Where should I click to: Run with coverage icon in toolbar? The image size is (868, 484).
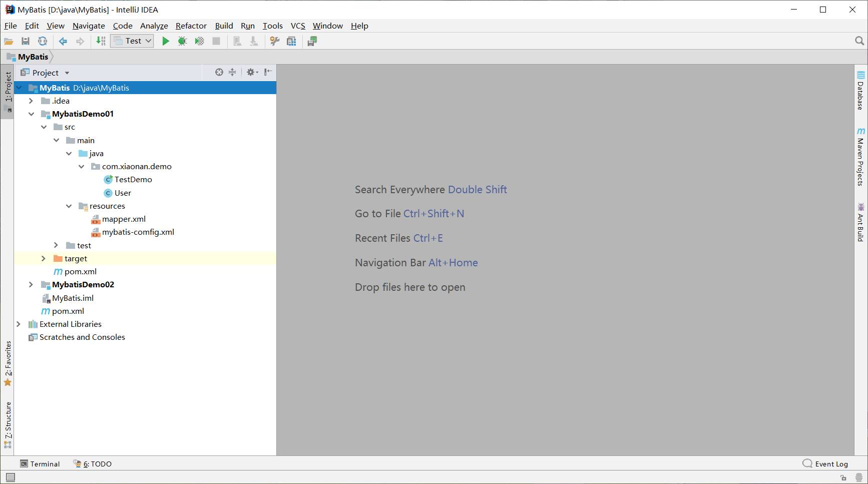point(199,41)
